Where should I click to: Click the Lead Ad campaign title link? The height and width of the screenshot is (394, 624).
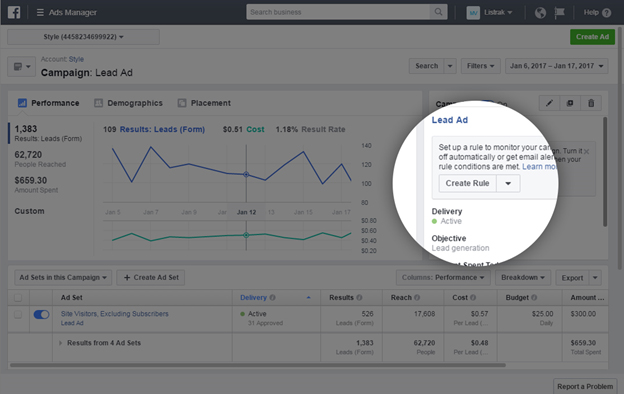pos(450,120)
